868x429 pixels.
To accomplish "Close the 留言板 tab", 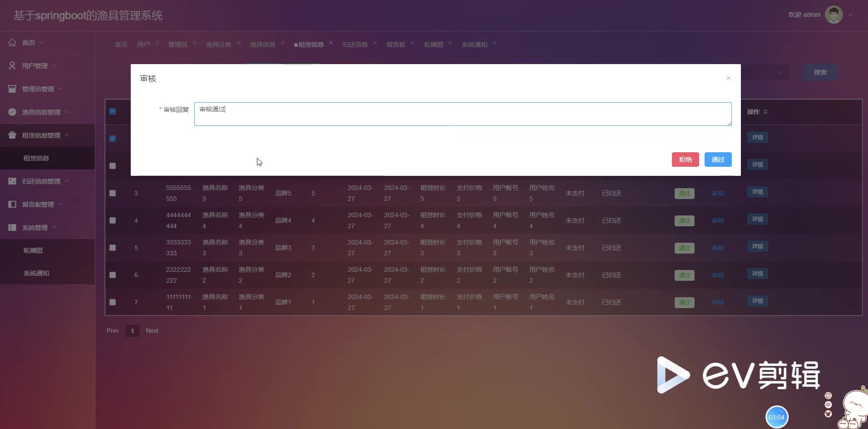I will 413,43.
